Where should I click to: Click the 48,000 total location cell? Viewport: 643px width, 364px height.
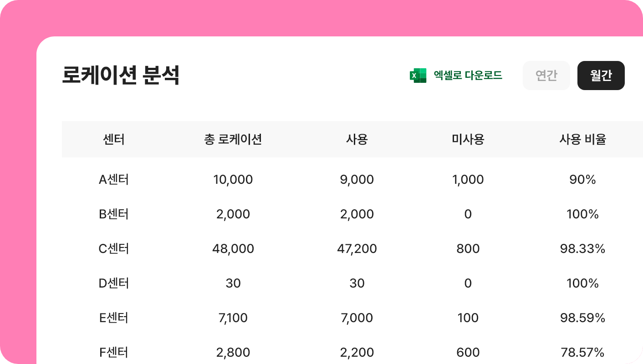[233, 249]
